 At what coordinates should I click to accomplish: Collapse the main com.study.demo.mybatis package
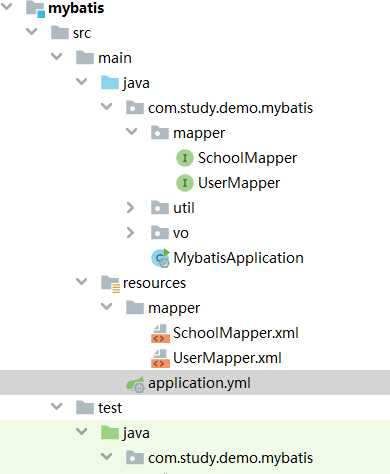(107, 107)
